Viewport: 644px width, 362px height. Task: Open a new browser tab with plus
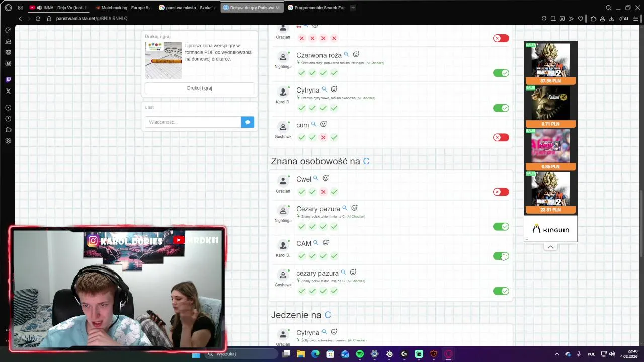(x=353, y=8)
